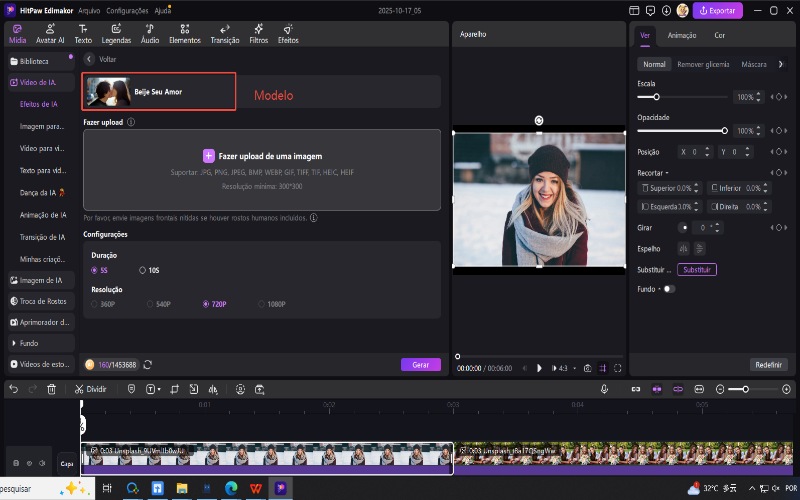Viewport: 800px width, 500px height.
Task: Click the microphone record icon
Action: tap(604, 389)
